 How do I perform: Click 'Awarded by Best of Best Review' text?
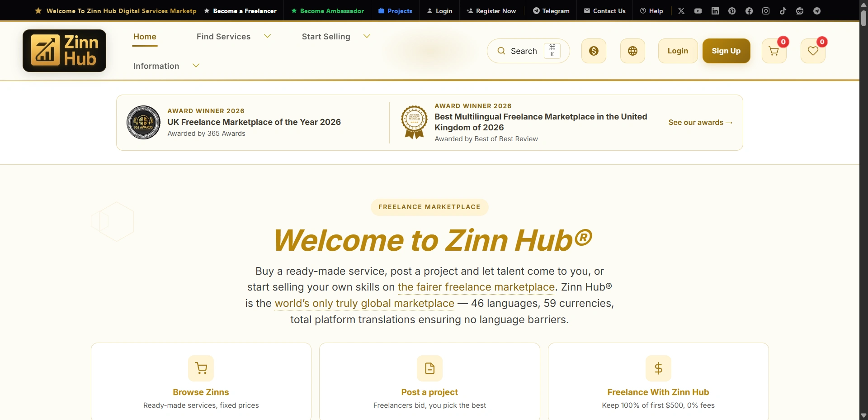[x=486, y=139]
